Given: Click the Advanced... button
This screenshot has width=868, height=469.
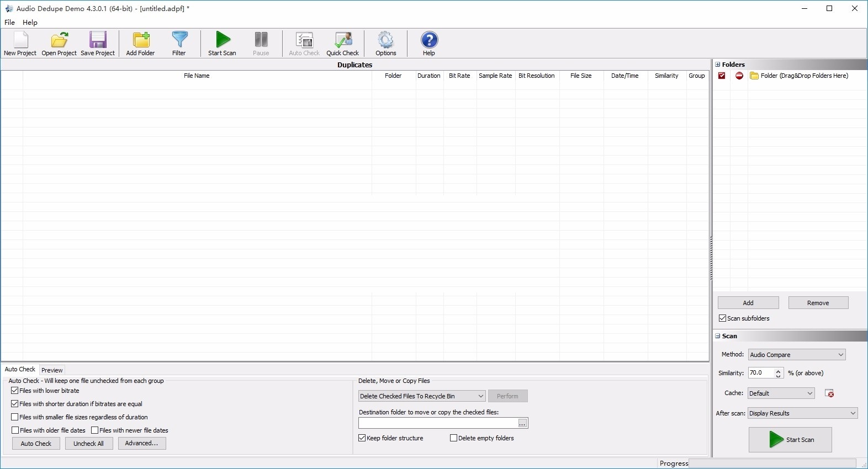Looking at the screenshot, I should point(141,444).
